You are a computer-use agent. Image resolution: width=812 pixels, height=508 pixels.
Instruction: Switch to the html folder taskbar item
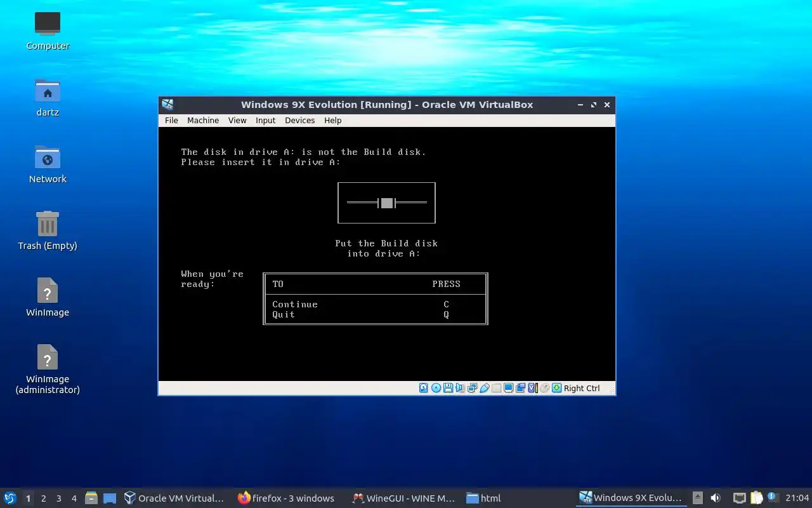point(484,498)
